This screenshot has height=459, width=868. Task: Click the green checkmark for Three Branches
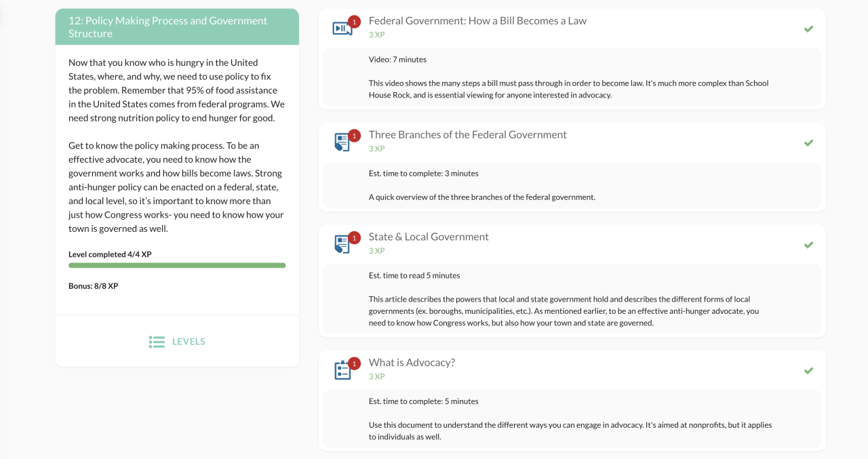tap(808, 143)
